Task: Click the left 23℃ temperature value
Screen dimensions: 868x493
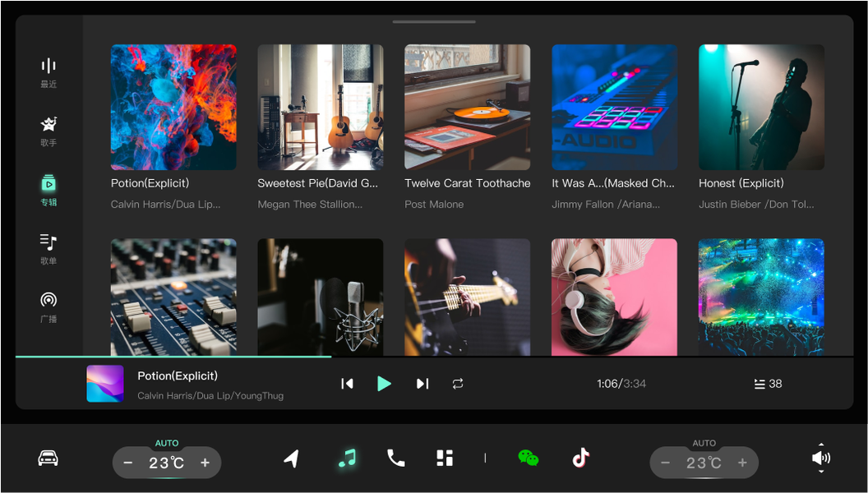Action: (x=167, y=463)
